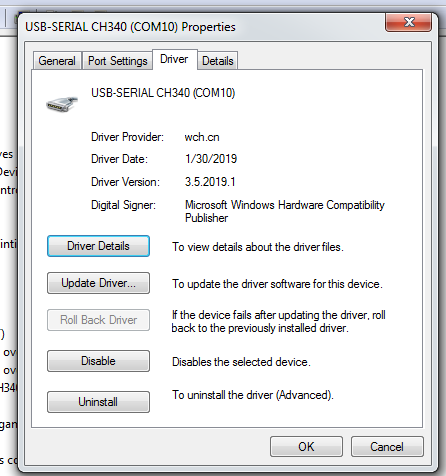This screenshot has width=446, height=476.
Task: Click the 'To uninstall the driver (Advanced)' description
Action: pyautogui.click(x=253, y=395)
